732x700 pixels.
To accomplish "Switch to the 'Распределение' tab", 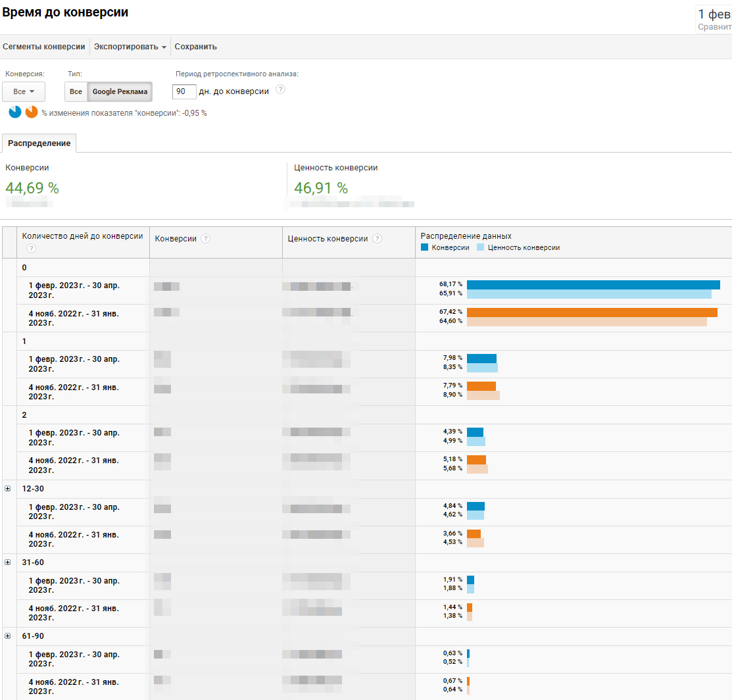I will pos(39,143).
